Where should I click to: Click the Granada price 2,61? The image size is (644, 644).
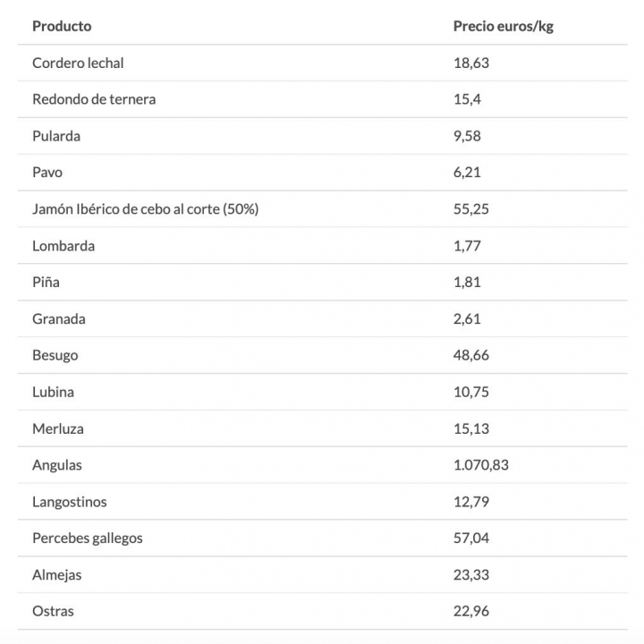tap(467, 318)
